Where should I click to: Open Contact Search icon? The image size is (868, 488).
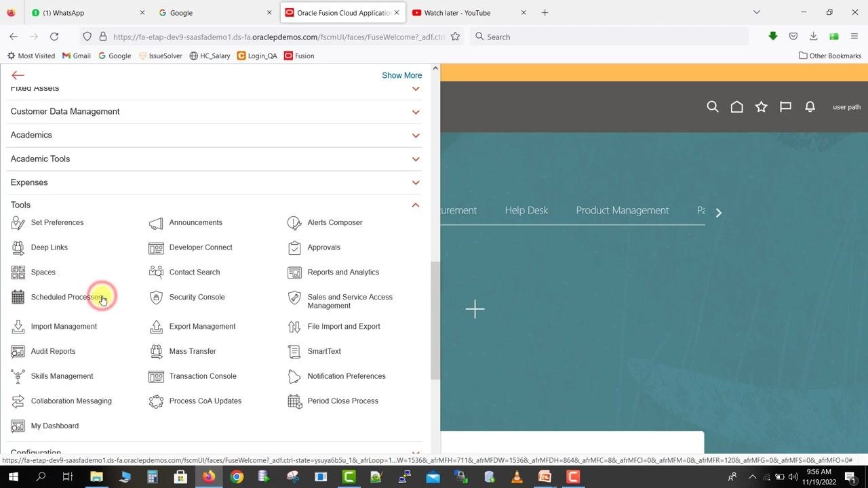click(156, 272)
